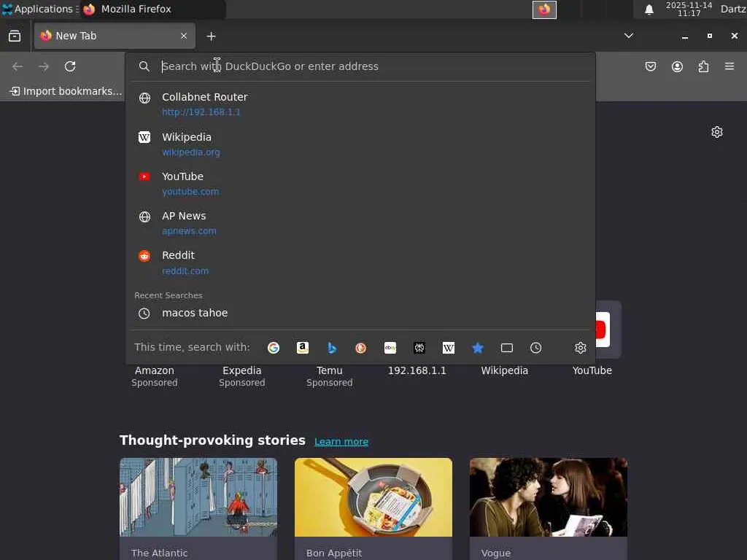This screenshot has width=747, height=560.
Task: Search this time with Wikipedia icon
Action: pyautogui.click(x=449, y=348)
